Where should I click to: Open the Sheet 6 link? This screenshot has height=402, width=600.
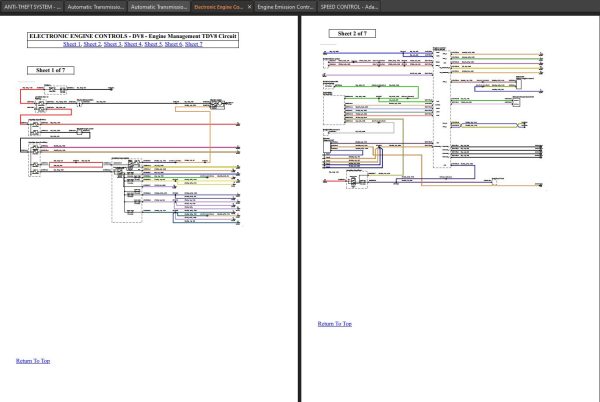pos(173,45)
